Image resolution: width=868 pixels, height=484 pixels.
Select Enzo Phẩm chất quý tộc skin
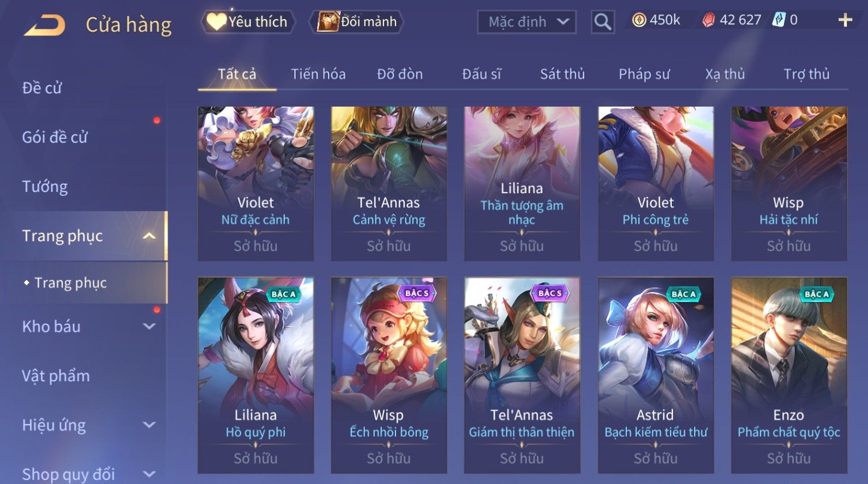[x=789, y=375]
